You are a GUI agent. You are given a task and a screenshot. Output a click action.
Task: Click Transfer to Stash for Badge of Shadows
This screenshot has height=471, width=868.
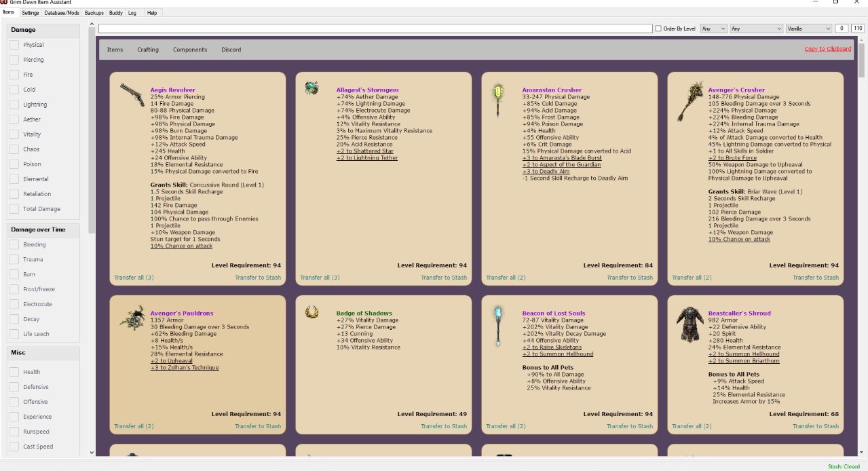(444, 426)
